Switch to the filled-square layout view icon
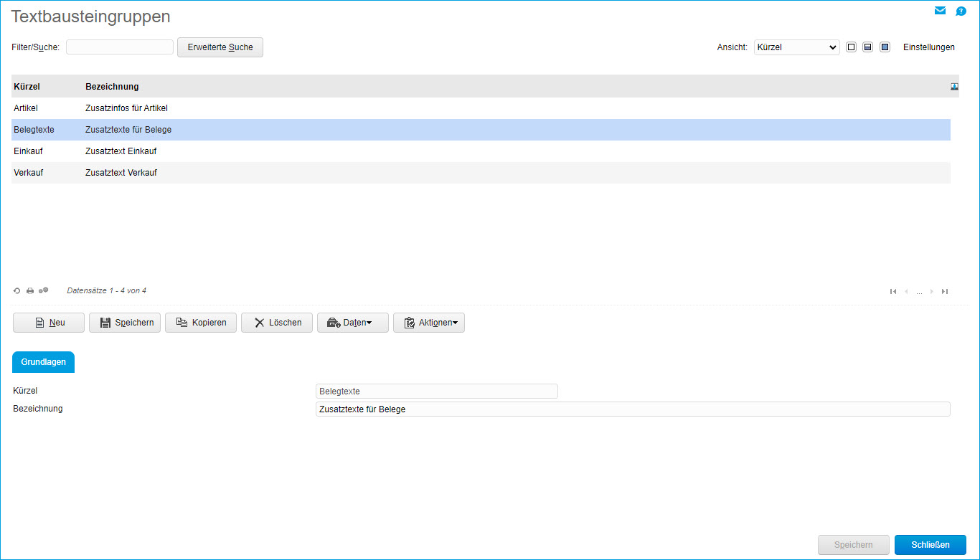The height and width of the screenshot is (560, 980). 885,47
